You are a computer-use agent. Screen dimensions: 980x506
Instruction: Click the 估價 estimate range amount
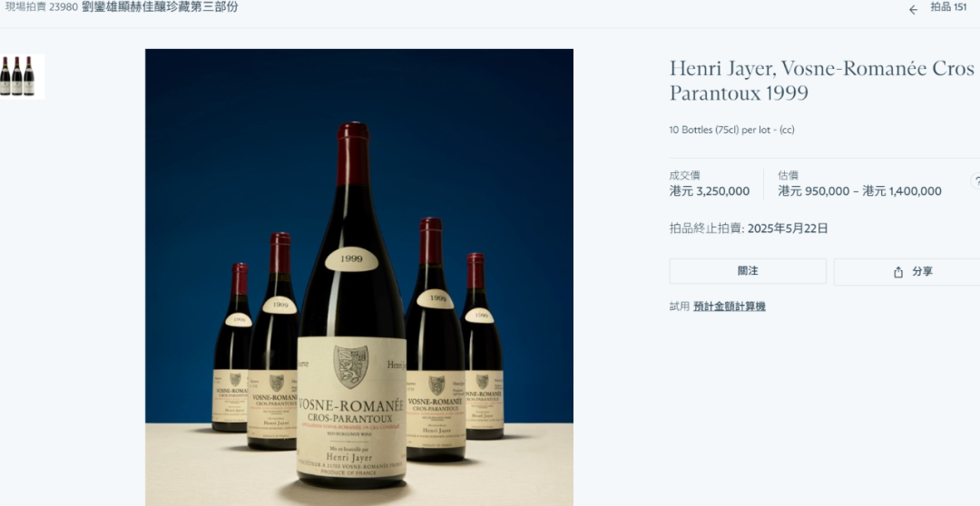click(859, 191)
